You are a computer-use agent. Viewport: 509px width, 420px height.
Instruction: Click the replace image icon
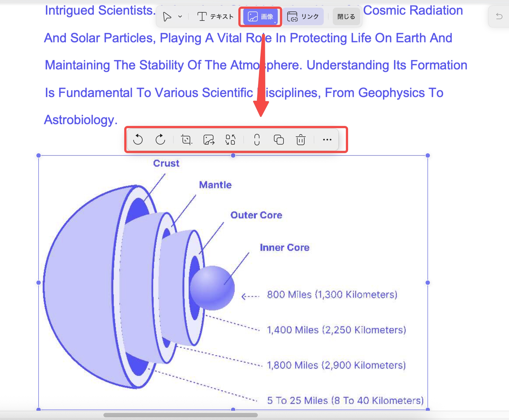[x=230, y=140]
